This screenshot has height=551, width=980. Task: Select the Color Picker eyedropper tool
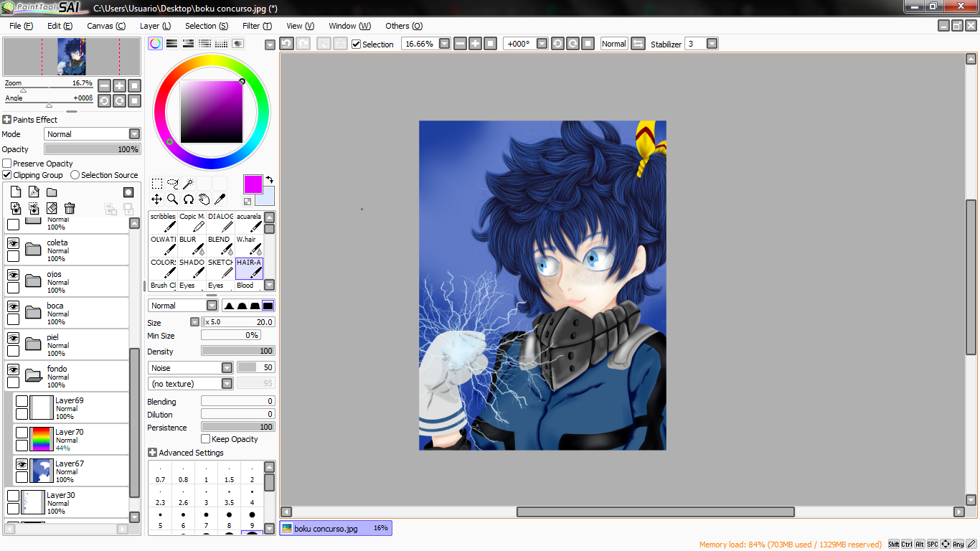coord(220,199)
